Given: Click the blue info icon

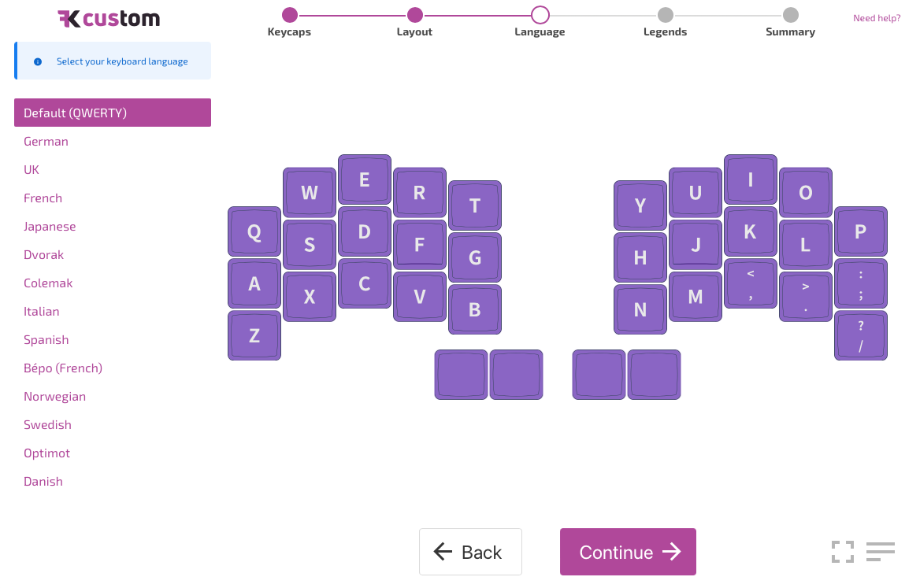Looking at the screenshot, I should 38,61.
